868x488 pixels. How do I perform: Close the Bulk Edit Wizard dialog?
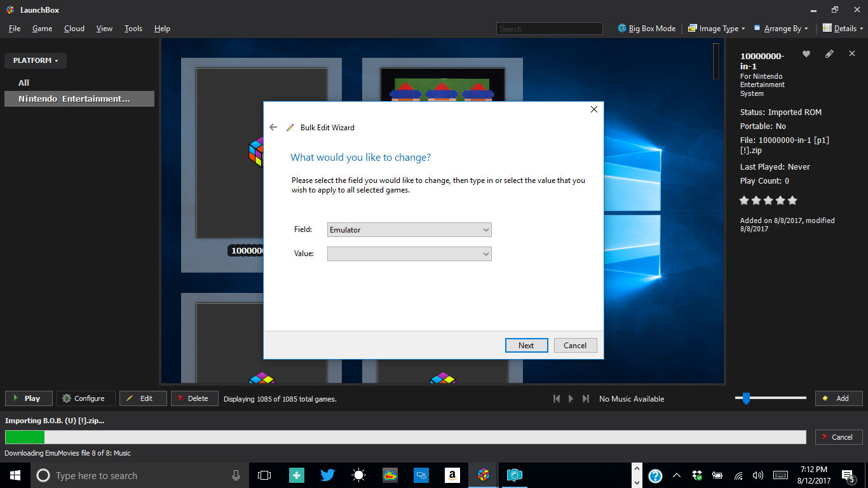(594, 109)
